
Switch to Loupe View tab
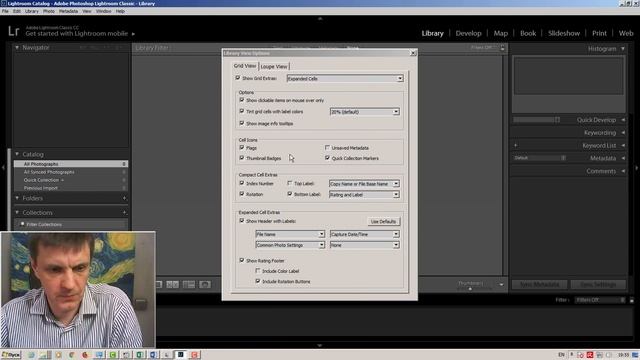(274, 66)
